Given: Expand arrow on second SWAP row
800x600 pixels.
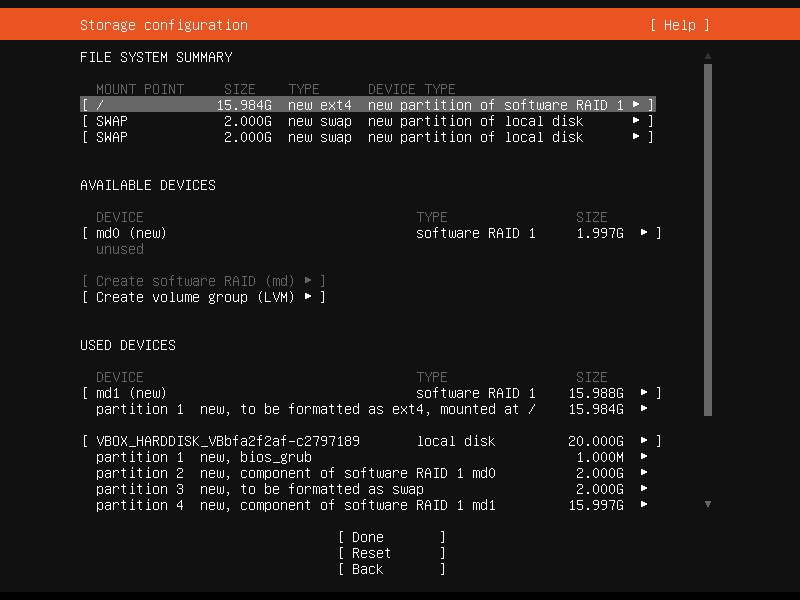Looking at the screenshot, I should pyautogui.click(x=636, y=137).
